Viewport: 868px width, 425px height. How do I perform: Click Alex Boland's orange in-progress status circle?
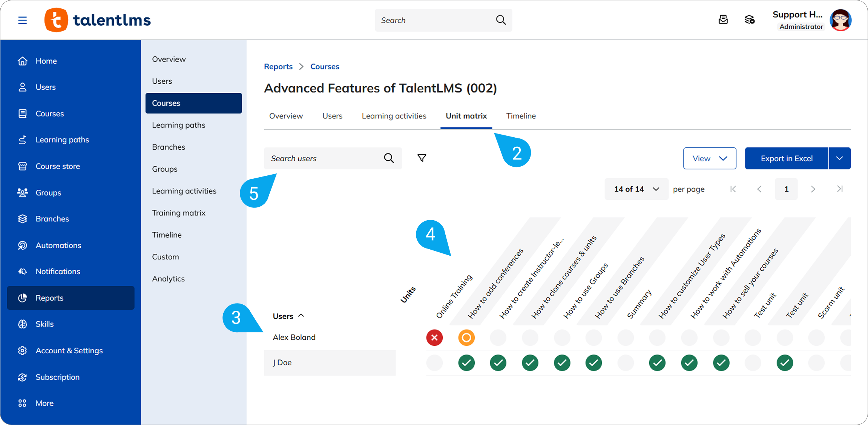(466, 338)
